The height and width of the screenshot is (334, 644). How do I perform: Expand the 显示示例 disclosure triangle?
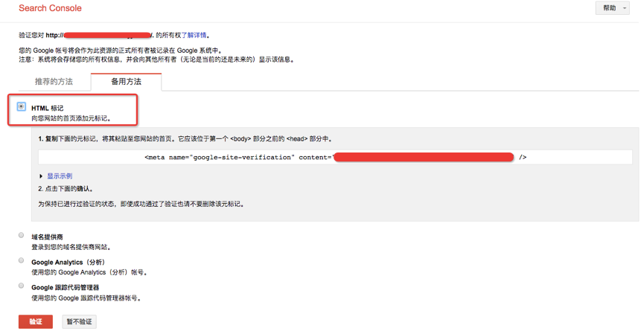[x=41, y=176]
